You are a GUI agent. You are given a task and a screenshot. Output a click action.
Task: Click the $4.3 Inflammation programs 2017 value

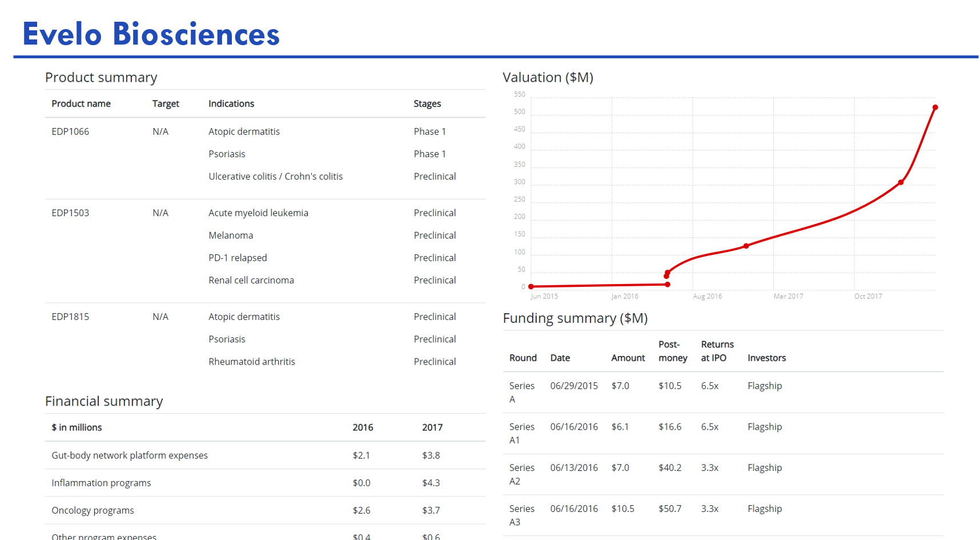click(x=431, y=483)
